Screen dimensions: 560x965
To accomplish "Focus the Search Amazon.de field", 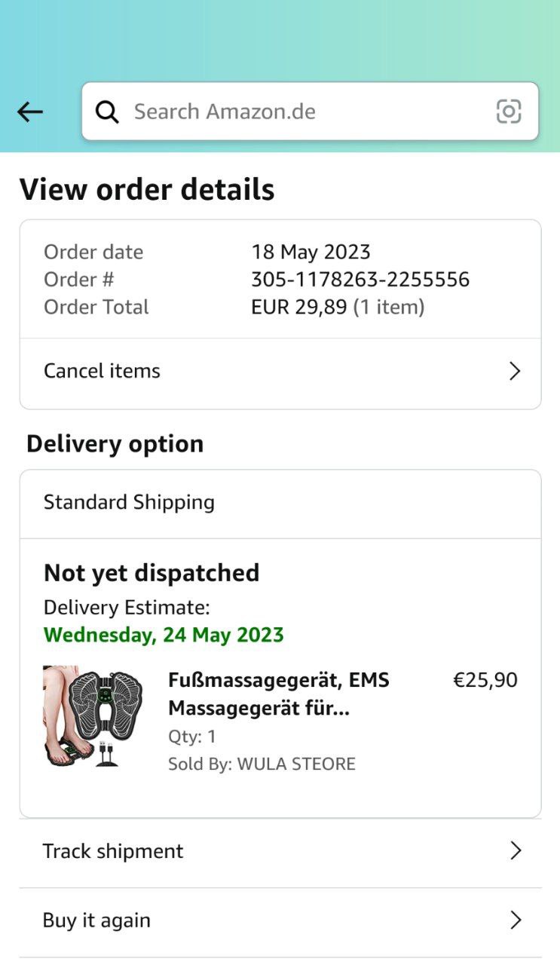I will (x=301, y=112).
